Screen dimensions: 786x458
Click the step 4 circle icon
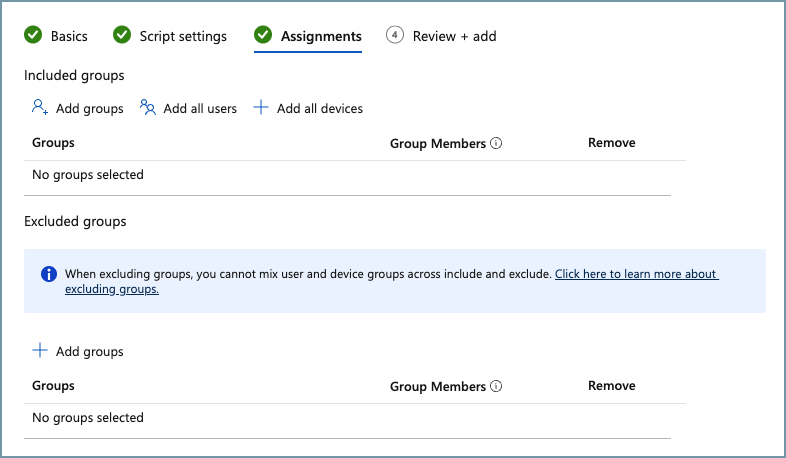tap(395, 36)
